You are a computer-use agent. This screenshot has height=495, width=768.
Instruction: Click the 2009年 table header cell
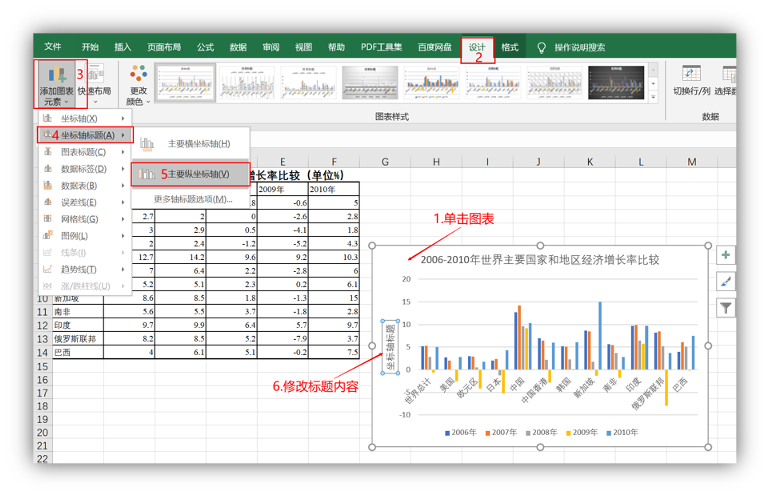pyautogui.click(x=283, y=189)
